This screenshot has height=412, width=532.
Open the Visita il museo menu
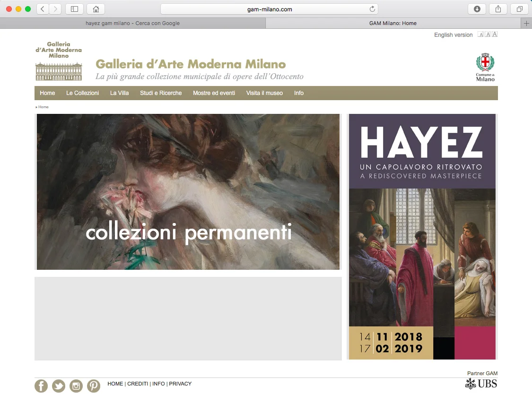[x=265, y=93]
